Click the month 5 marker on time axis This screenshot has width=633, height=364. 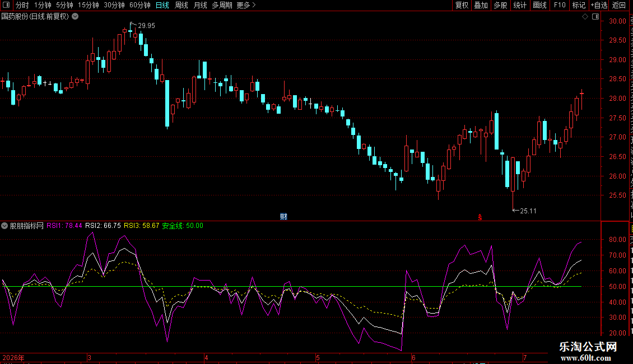click(318, 357)
